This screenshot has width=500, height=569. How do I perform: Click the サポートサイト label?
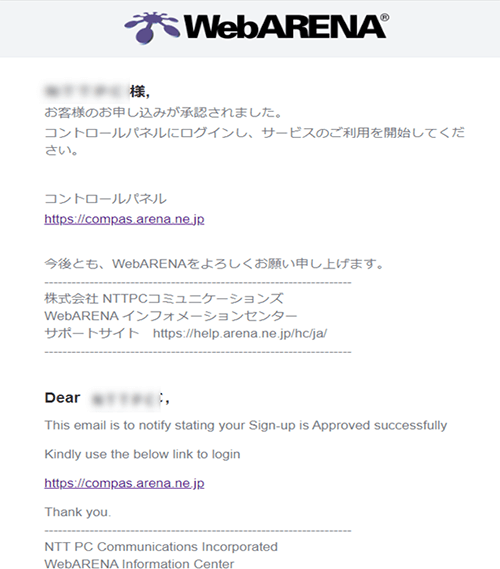pyautogui.click(x=92, y=333)
